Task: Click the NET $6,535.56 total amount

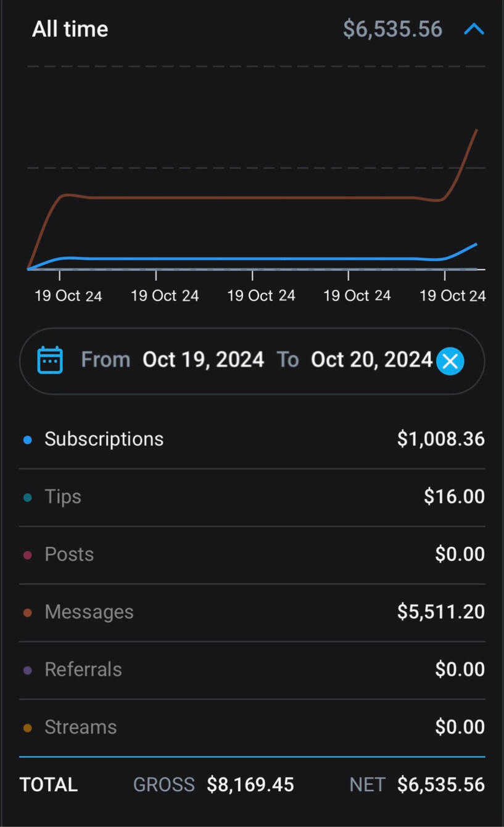Action: point(440,785)
